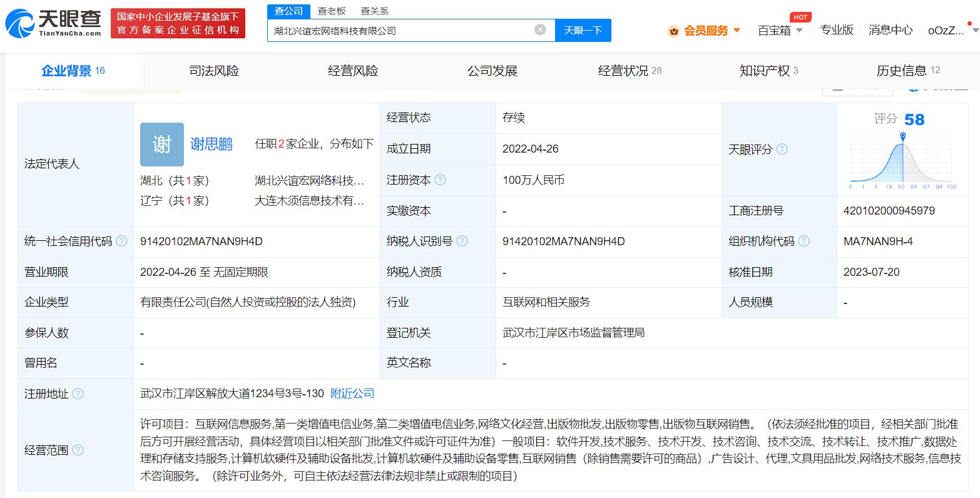Click question mark icon beside 统一社会信用代码
Viewport: 980px width, 498px height.
[x=123, y=241]
